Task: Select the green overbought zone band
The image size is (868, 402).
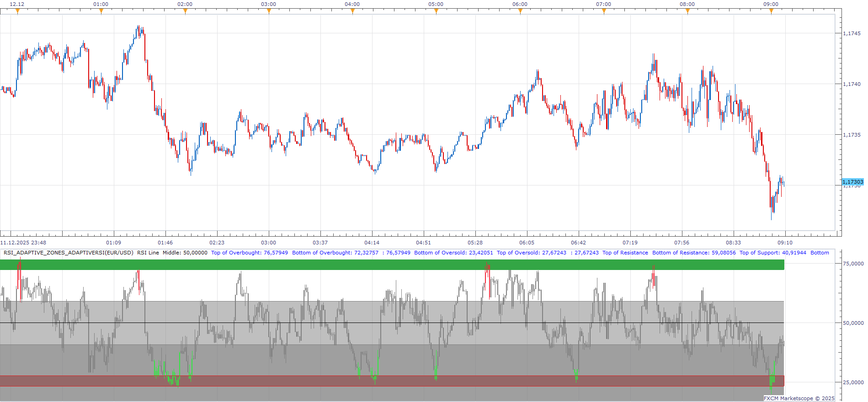Action: coord(392,264)
